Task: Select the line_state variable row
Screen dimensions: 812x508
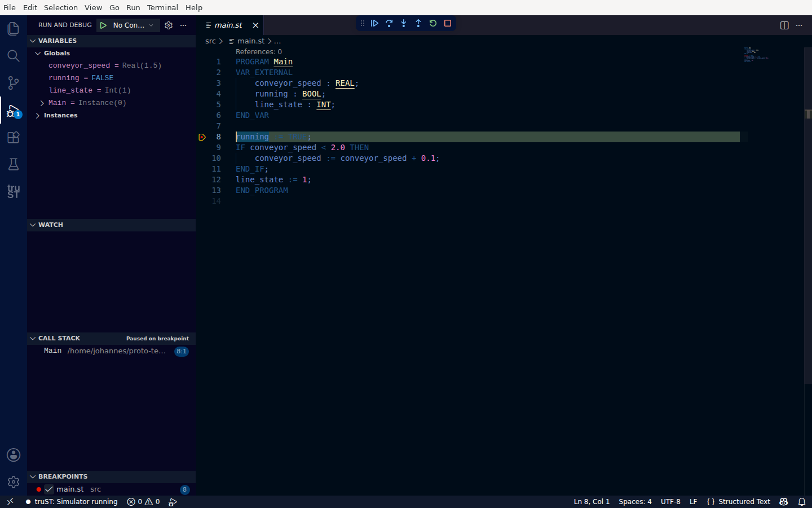Action: (x=111, y=90)
